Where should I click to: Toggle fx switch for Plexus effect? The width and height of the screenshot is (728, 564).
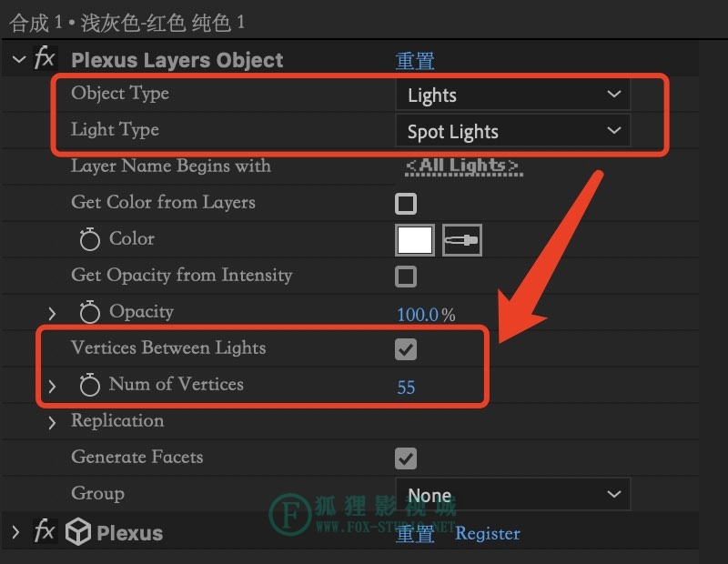(45, 531)
